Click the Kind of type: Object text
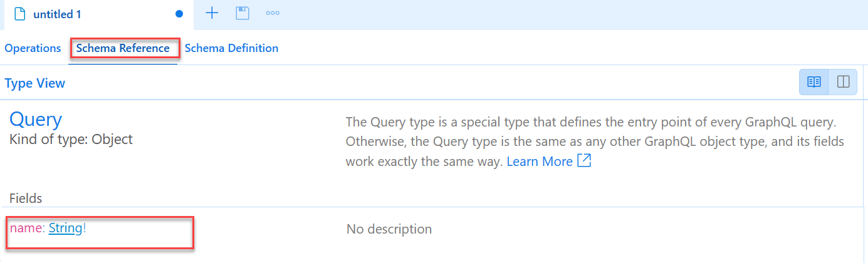 coord(71,139)
